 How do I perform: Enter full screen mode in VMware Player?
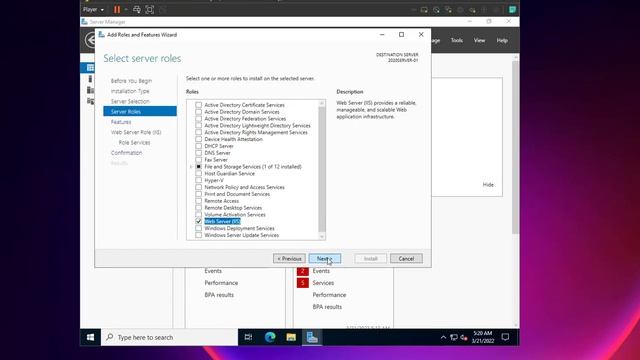point(150,9)
